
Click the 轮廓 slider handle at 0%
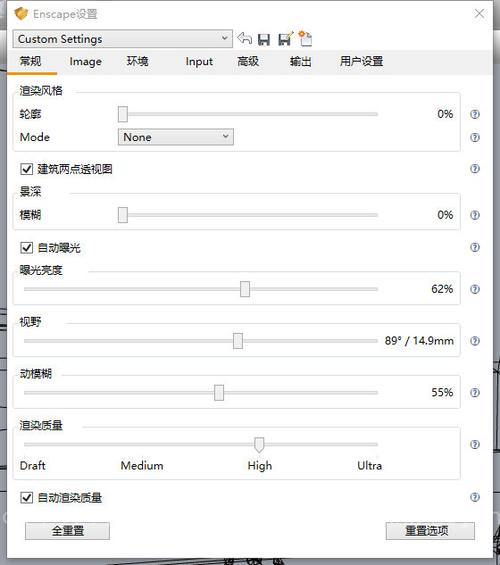[123, 114]
